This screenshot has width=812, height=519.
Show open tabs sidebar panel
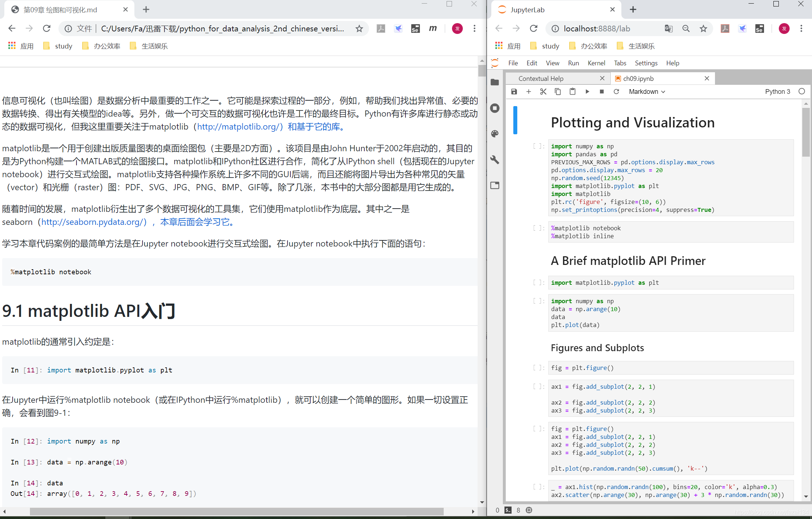(495, 186)
